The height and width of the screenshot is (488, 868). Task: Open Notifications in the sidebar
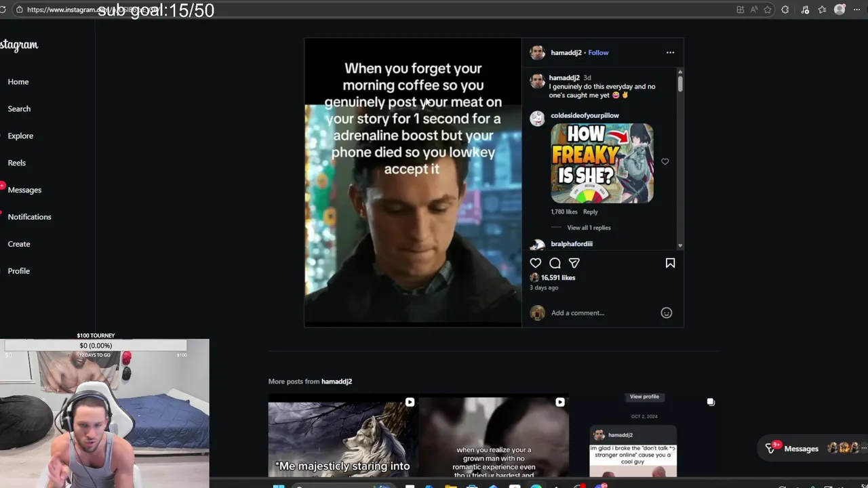pos(29,217)
